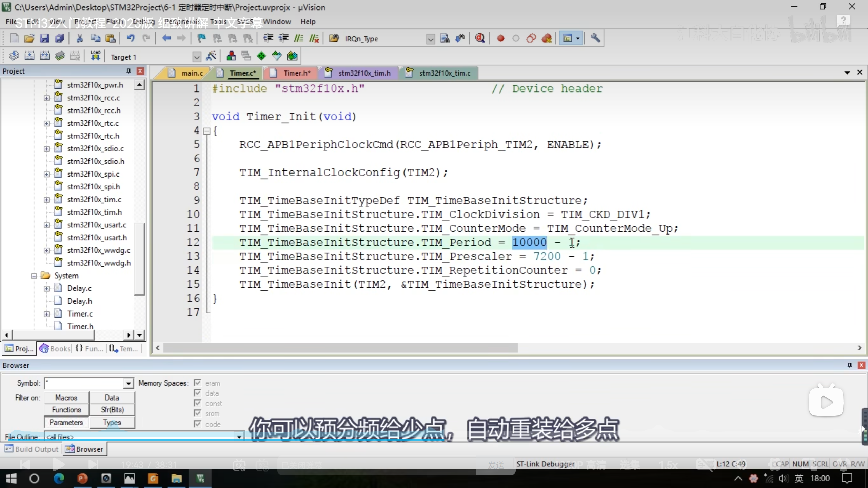The height and width of the screenshot is (488, 868).
Task: Uncheck the const memory space checkbox
Action: 198,403
